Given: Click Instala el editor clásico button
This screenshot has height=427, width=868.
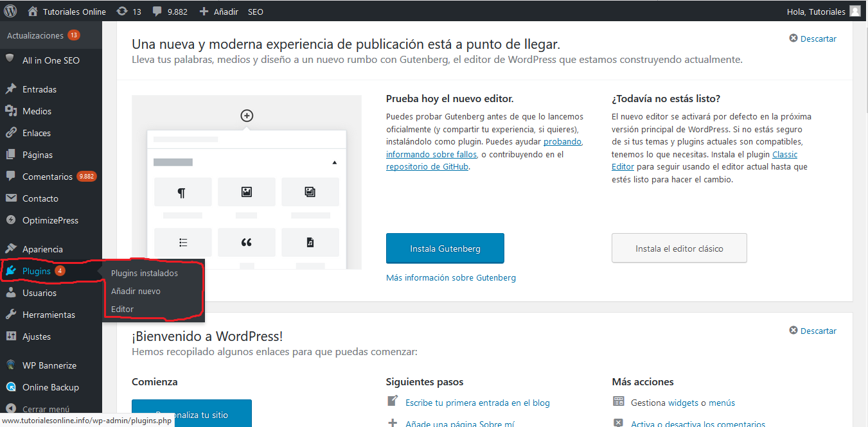Looking at the screenshot, I should [x=679, y=248].
